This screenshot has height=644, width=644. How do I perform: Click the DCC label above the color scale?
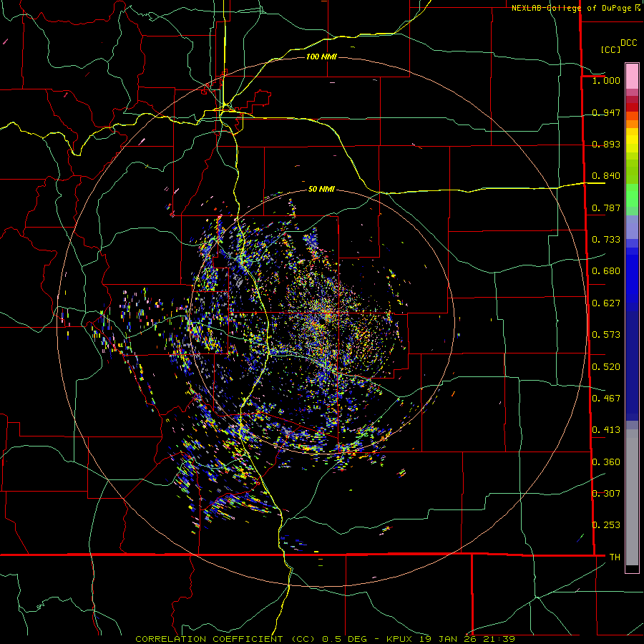coord(628,42)
